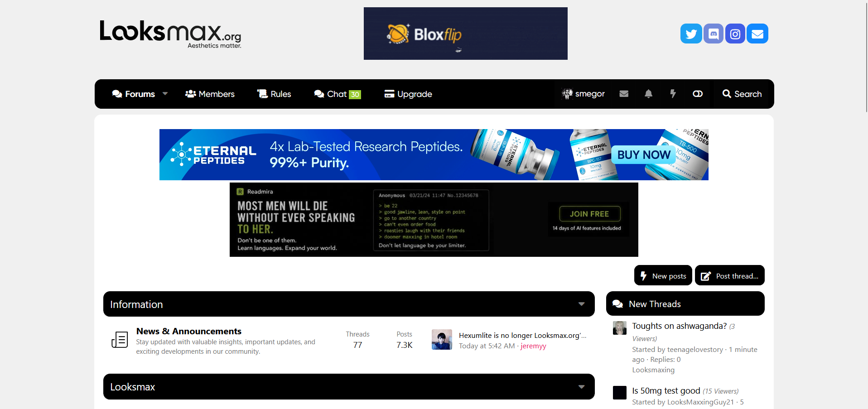This screenshot has height=409, width=868.
Task: Open the Instagram social link icon
Action: 735,34
